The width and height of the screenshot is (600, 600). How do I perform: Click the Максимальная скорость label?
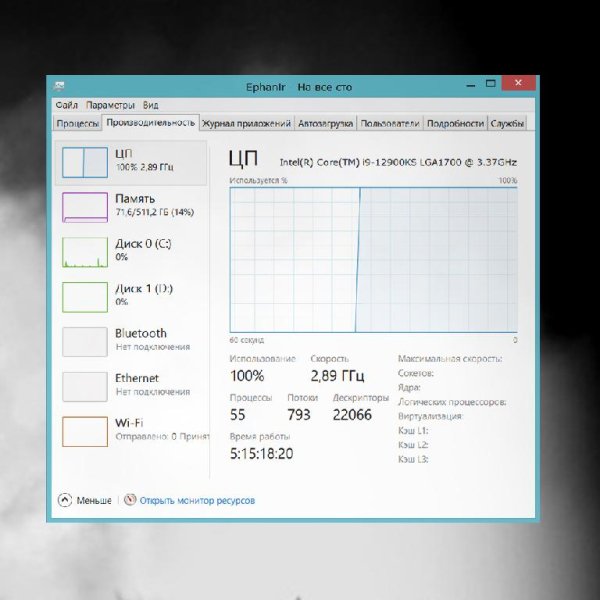(x=450, y=359)
